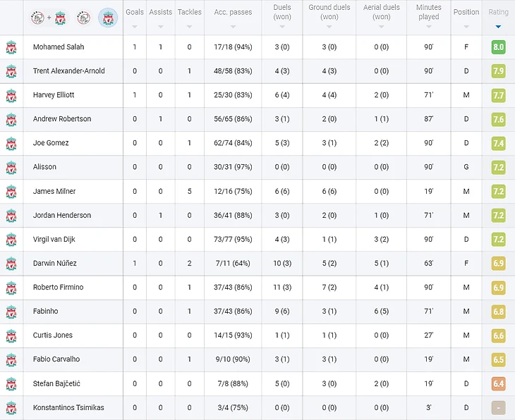Click Liverpool crest beside Trent Alexander-Arnold
Screen dimensions: 515x420
pyautogui.click(x=11, y=71)
